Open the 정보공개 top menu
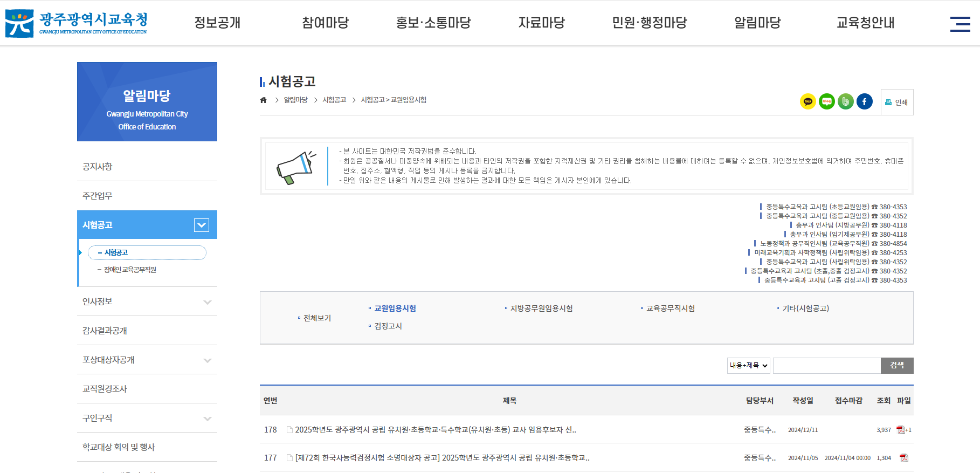The width and height of the screenshot is (980, 473). [217, 23]
